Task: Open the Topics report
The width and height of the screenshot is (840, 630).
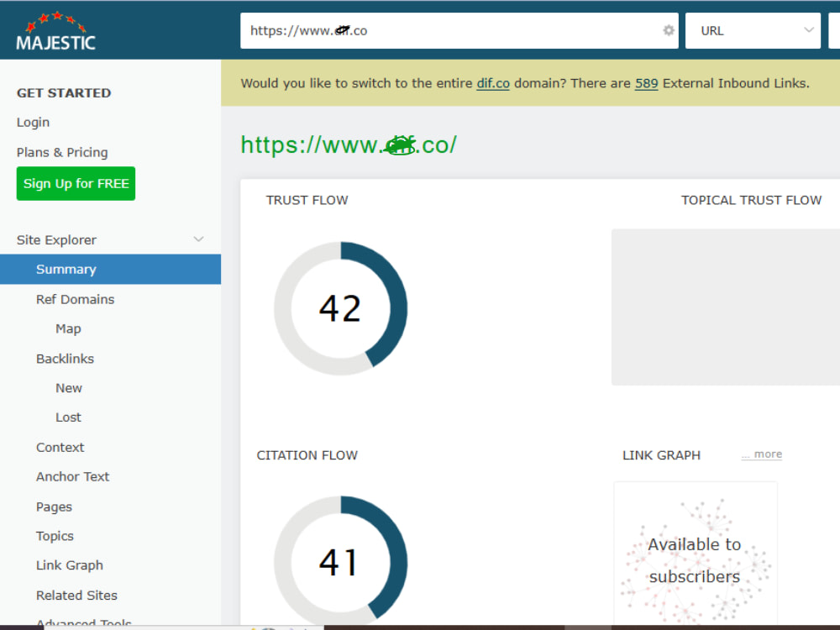Action: [55, 536]
